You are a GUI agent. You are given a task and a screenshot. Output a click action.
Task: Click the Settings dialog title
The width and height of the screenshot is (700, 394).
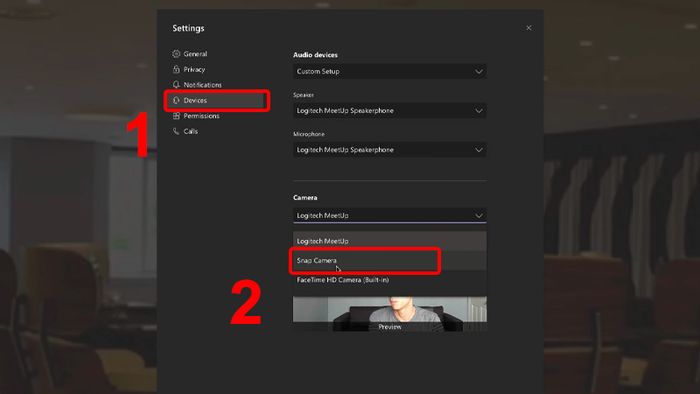tap(188, 28)
